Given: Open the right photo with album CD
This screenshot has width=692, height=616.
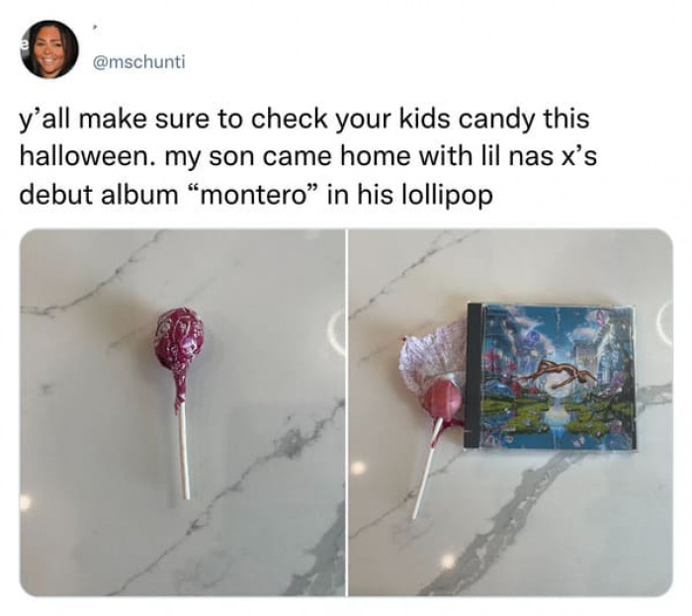Looking at the screenshot, I should tap(511, 412).
